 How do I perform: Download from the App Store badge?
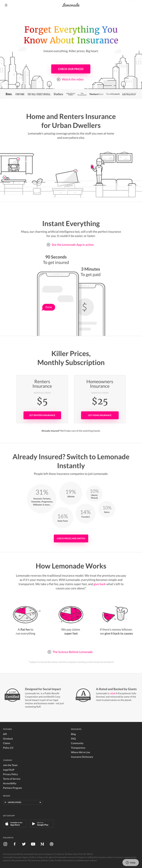tap(15, 823)
